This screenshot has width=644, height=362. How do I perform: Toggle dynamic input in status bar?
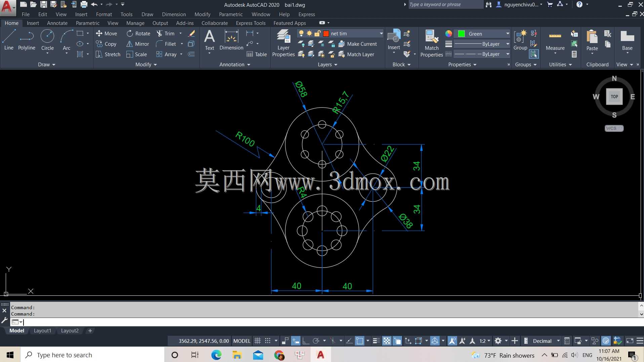296,341
